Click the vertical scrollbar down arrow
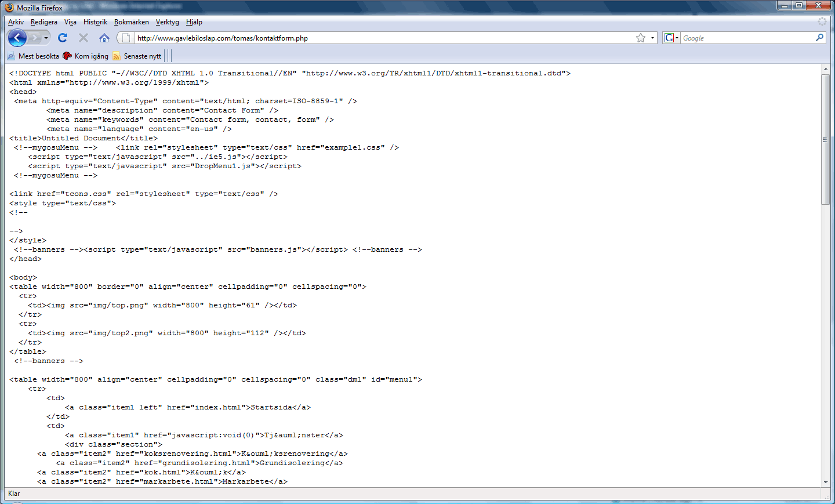 pos(826,482)
